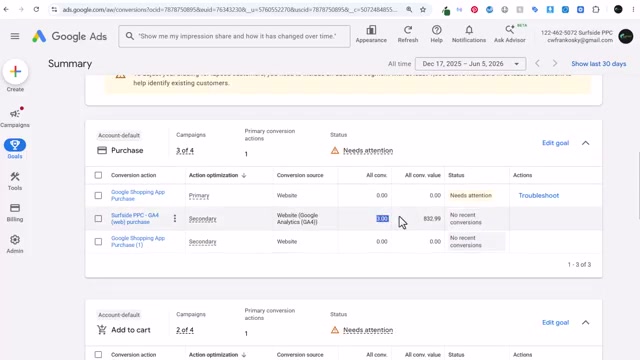This screenshot has height=360, width=640.
Task: Open the main hamburger menu
Action: click(15, 36)
